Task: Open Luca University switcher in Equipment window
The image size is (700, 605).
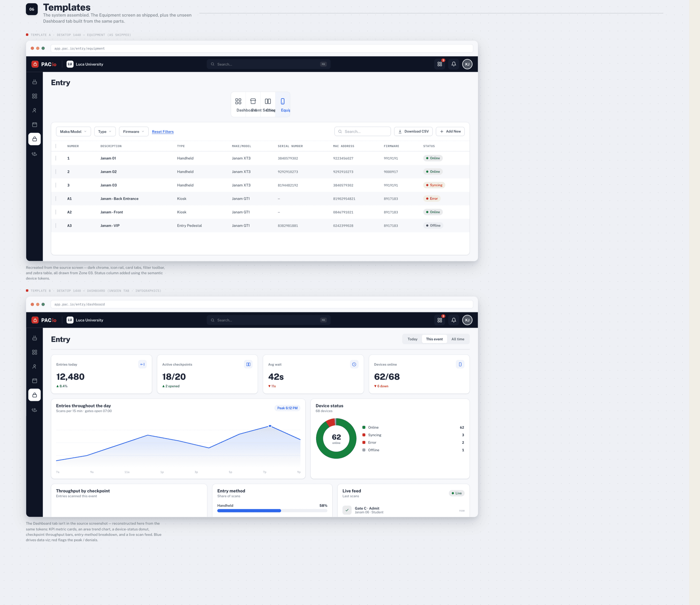Action: click(85, 64)
